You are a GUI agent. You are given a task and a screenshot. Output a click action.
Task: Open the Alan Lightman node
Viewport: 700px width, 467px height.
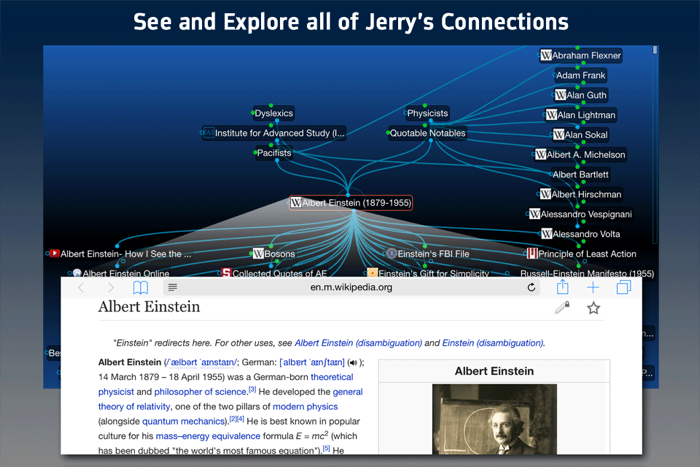[581, 115]
